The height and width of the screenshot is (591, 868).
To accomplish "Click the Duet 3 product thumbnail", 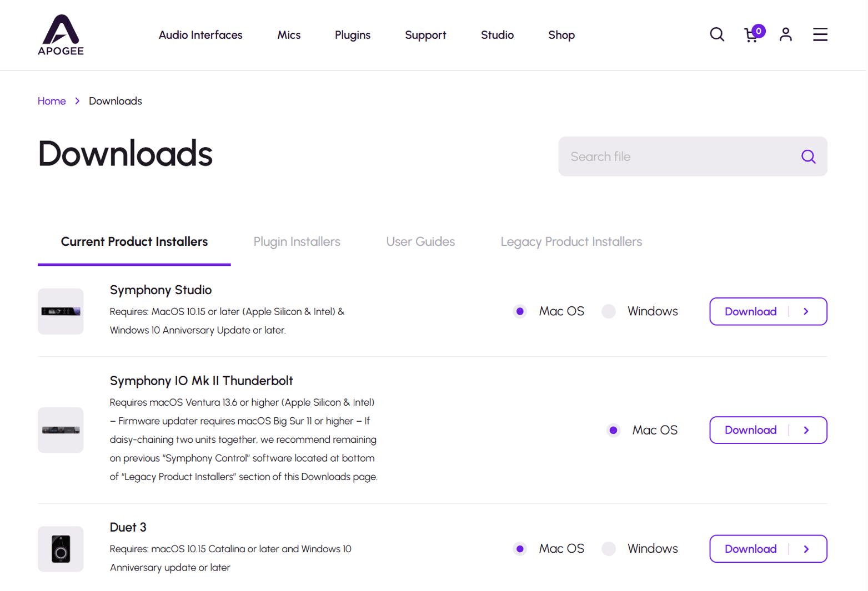I will click(x=61, y=549).
